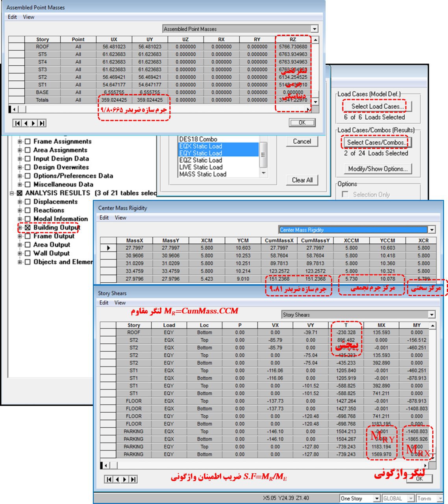Select DES18 Combo in the list
448x504 pixels.
[218, 139]
